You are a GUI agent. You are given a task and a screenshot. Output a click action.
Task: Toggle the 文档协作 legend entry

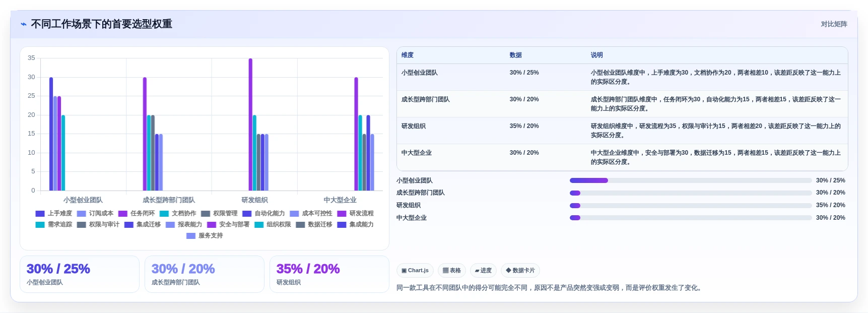coord(178,214)
